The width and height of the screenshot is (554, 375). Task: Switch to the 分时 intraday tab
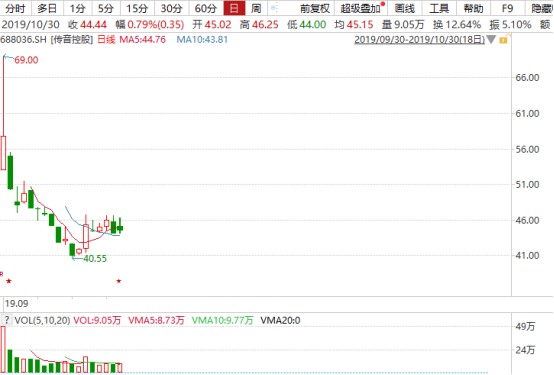coord(16,8)
